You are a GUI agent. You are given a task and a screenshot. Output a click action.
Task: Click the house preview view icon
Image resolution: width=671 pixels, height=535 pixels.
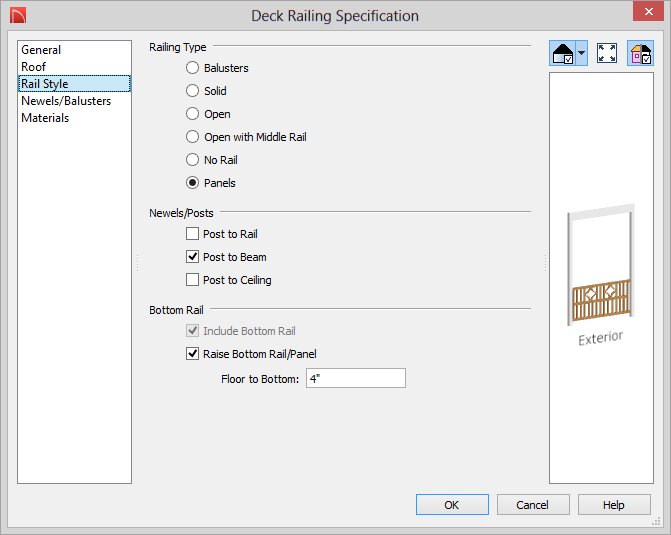562,54
